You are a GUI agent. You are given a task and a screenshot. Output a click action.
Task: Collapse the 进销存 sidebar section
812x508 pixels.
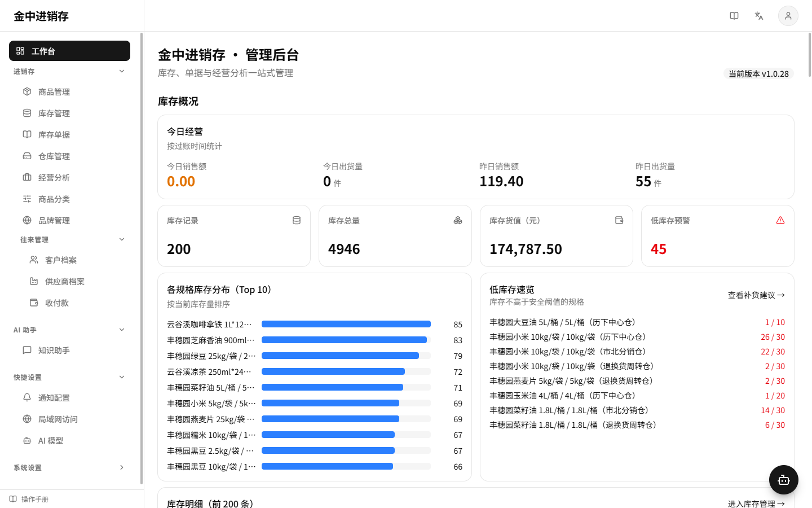click(122, 71)
